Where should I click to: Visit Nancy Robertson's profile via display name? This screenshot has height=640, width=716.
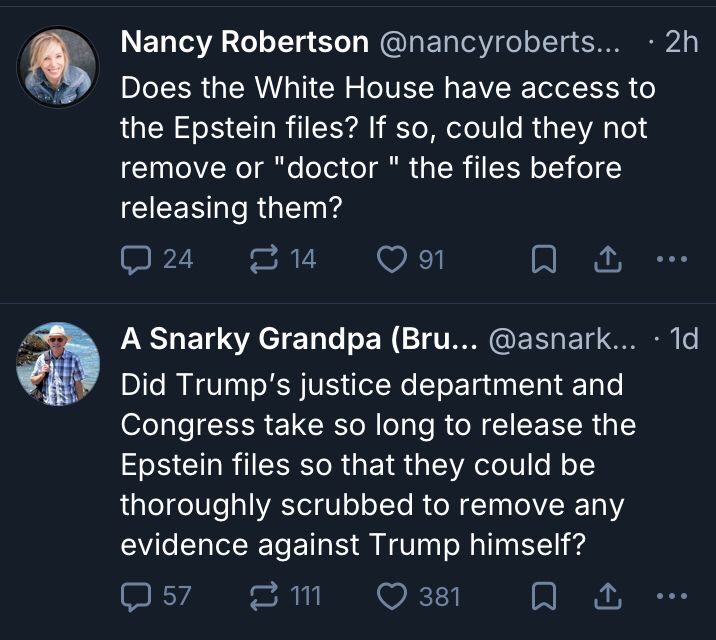coord(244,42)
